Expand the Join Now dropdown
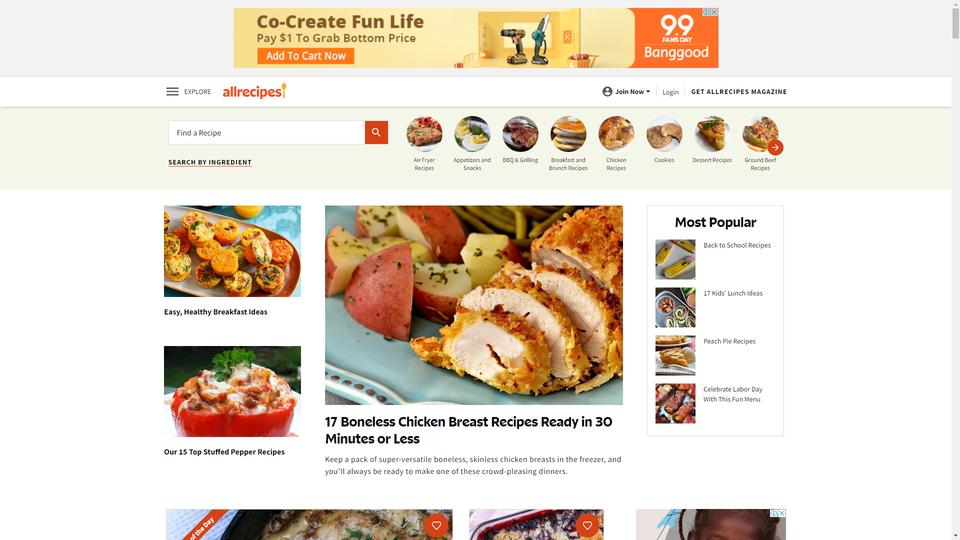The width and height of the screenshot is (960, 540). [x=626, y=91]
